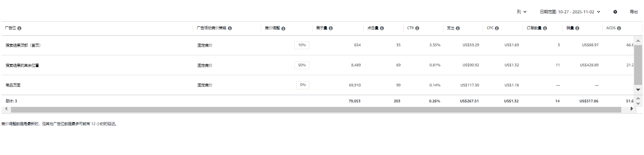Edit the 10% bid adjustment for 搜索结果顶部
Image resolution: width=644 pixels, height=155 pixels.
(302, 45)
